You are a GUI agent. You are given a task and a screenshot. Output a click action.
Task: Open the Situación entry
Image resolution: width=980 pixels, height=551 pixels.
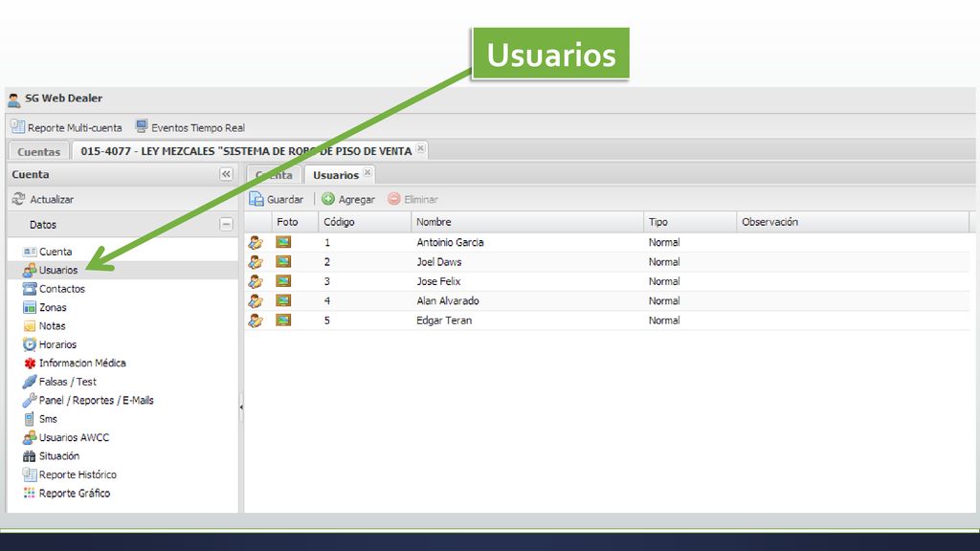click(51, 456)
